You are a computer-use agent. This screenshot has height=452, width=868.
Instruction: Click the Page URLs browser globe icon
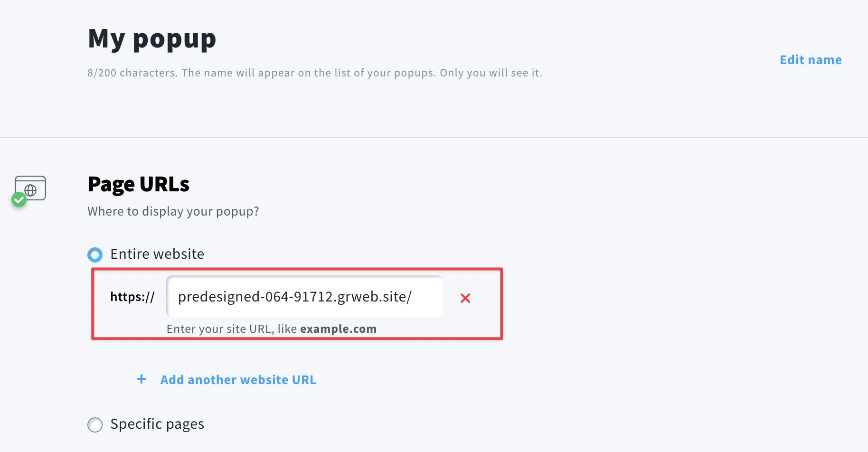tap(30, 188)
